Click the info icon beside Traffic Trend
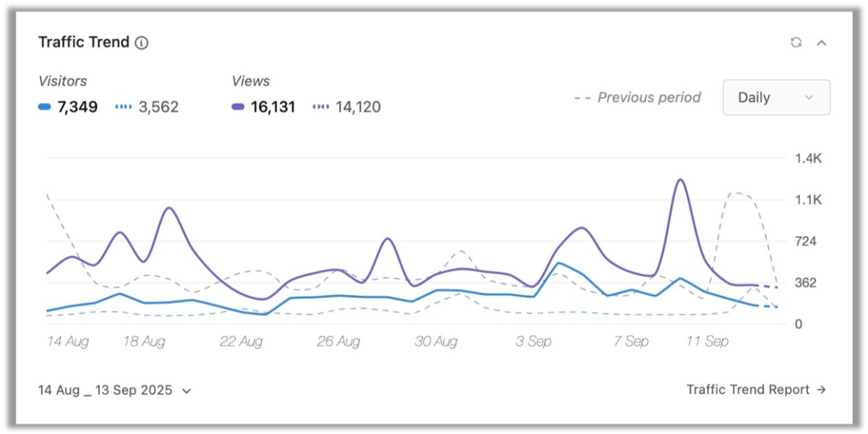 coord(142,43)
